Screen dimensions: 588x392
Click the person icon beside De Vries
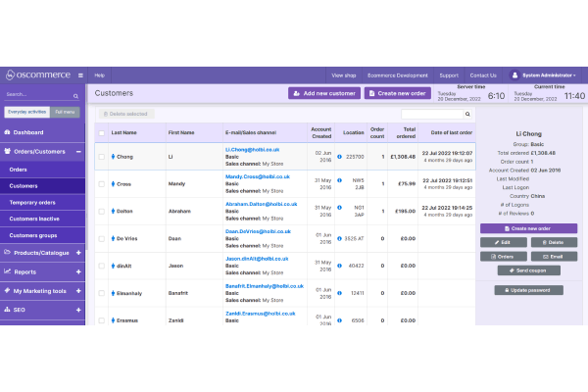point(113,238)
